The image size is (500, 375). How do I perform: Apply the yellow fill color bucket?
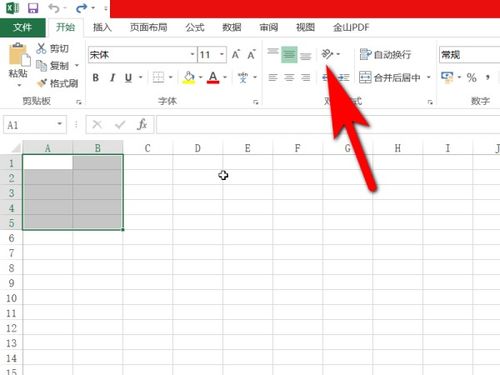click(x=189, y=77)
